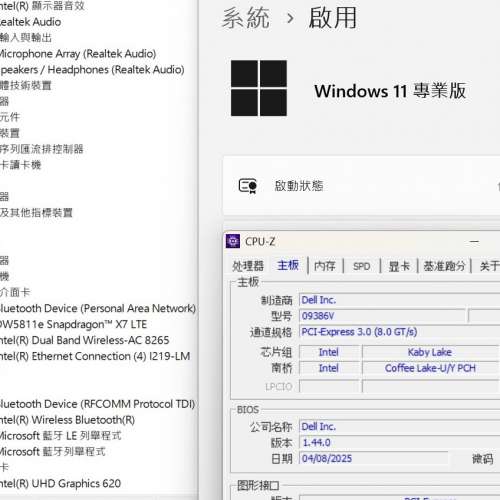Select Microphone Array (Realtek Audio) device

(x=78, y=54)
